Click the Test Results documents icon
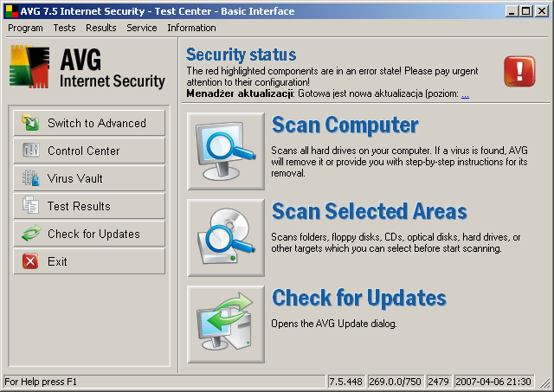554x392 pixels. coord(31,206)
